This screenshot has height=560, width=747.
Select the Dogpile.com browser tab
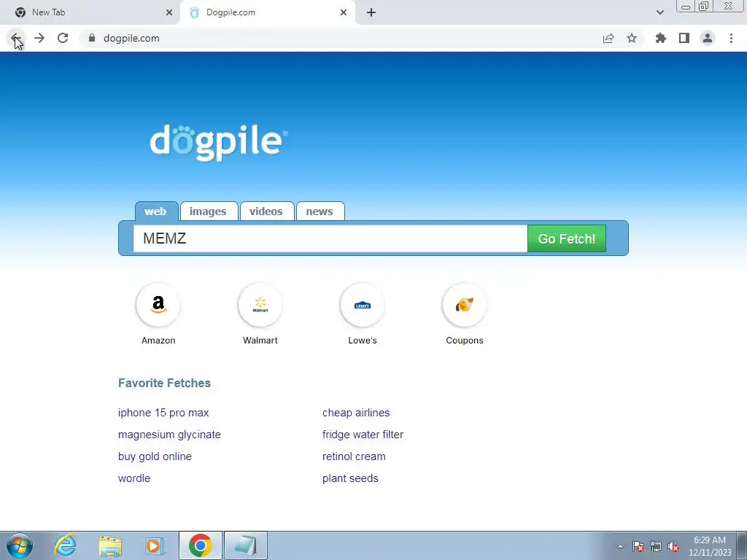coord(267,12)
